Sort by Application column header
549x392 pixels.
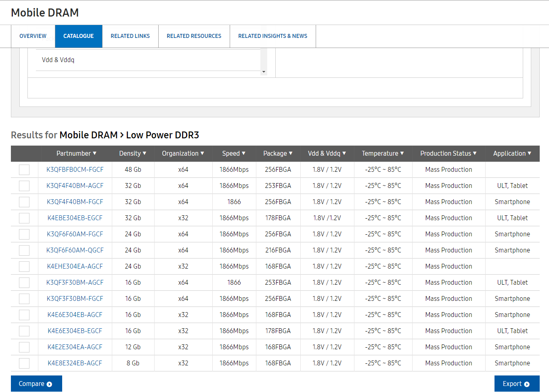(513, 154)
